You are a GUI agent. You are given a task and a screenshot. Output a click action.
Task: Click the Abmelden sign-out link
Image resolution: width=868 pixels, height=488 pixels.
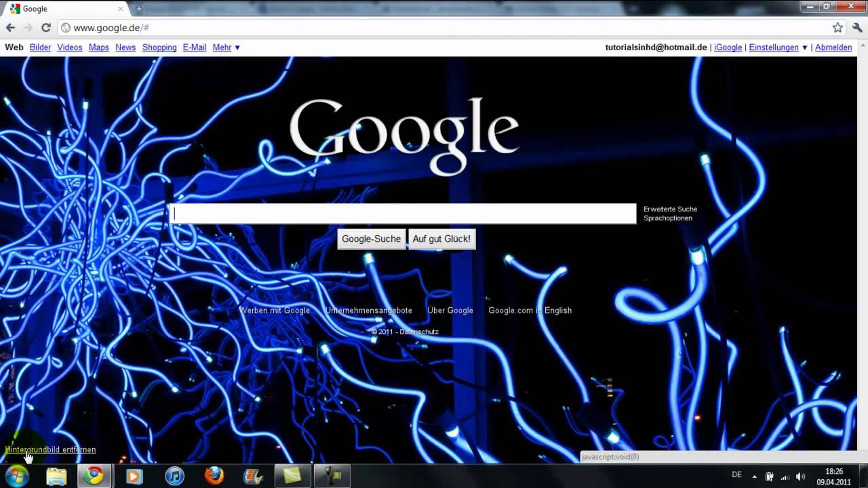click(833, 47)
